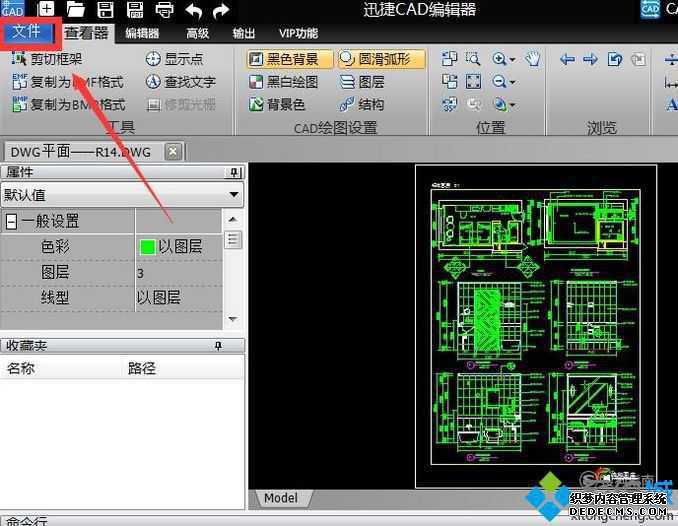Click the fit to window icon

pos(473,81)
